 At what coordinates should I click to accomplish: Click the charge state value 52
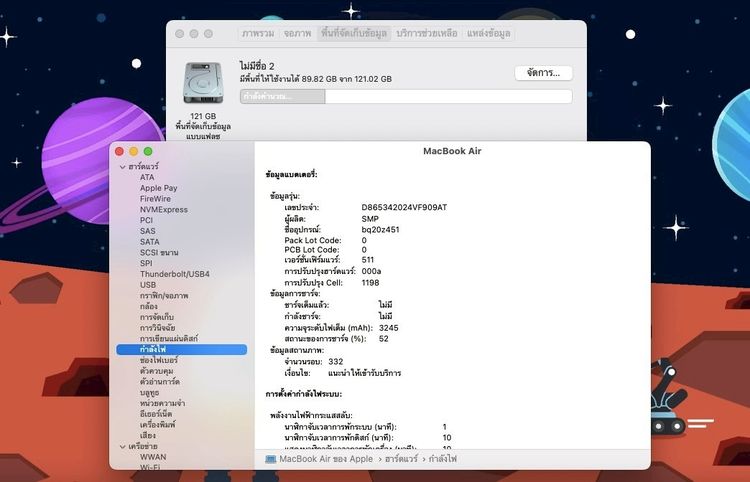[384, 339]
